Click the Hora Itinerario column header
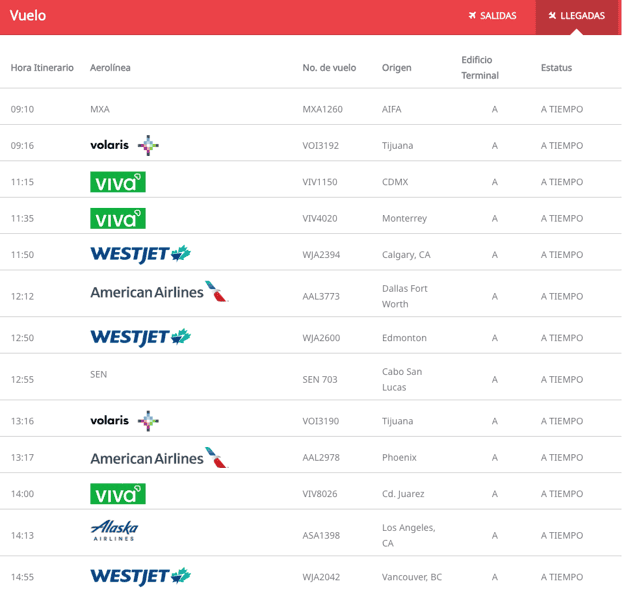This screenshot has height=590, width=628. tap(42, 68)
